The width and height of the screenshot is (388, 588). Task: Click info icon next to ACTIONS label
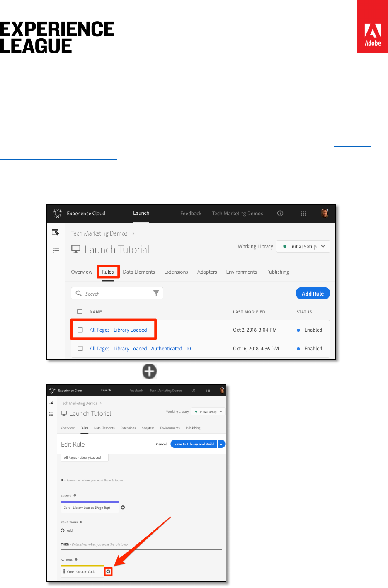76,559
